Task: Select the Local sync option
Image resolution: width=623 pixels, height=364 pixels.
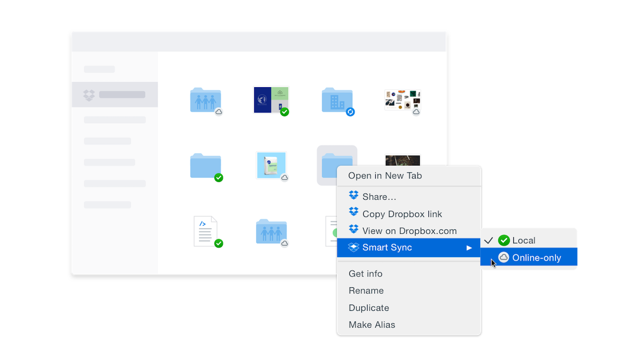Action: pyautogui.click(x=523, y=240)
